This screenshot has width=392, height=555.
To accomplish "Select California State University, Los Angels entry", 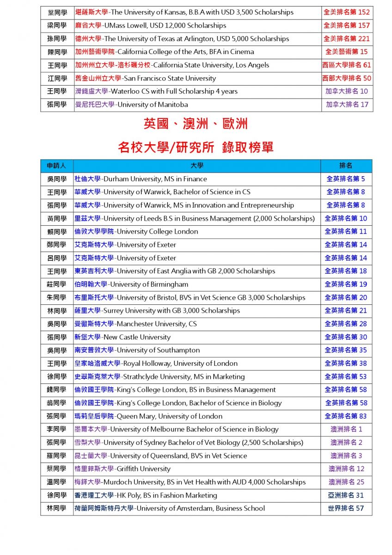I will [172, 65].
